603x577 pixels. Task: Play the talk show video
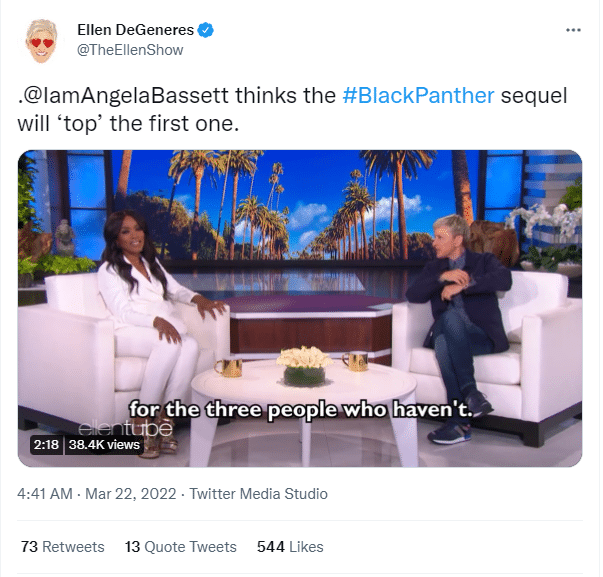300,309
